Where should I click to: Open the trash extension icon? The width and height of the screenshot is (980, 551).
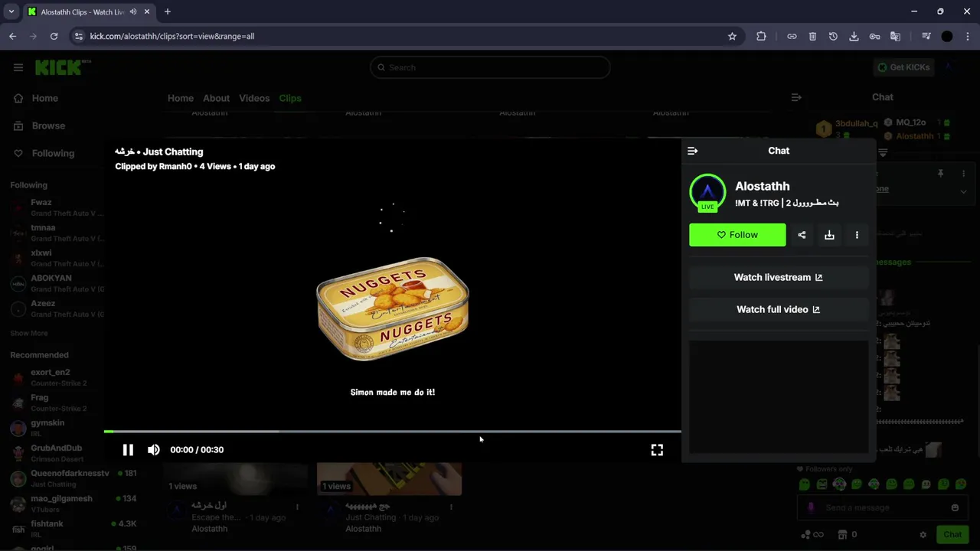point(812,36)
